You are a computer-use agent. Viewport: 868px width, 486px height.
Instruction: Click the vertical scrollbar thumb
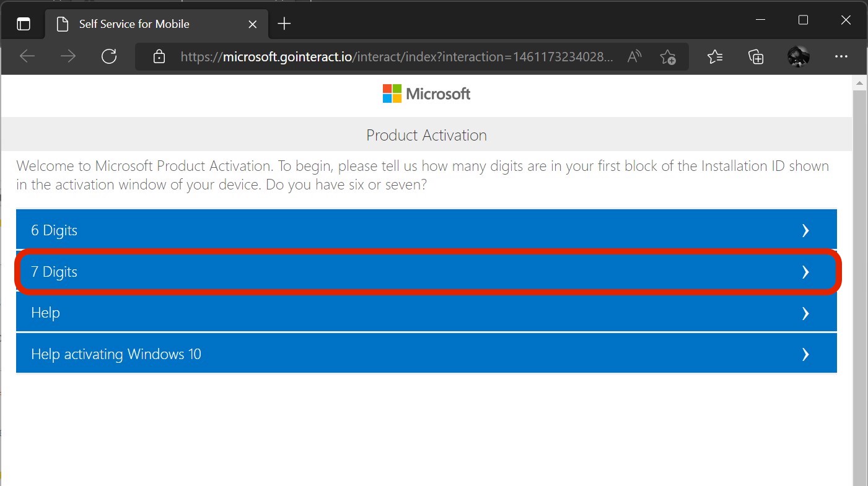click(x=860, y=288)
